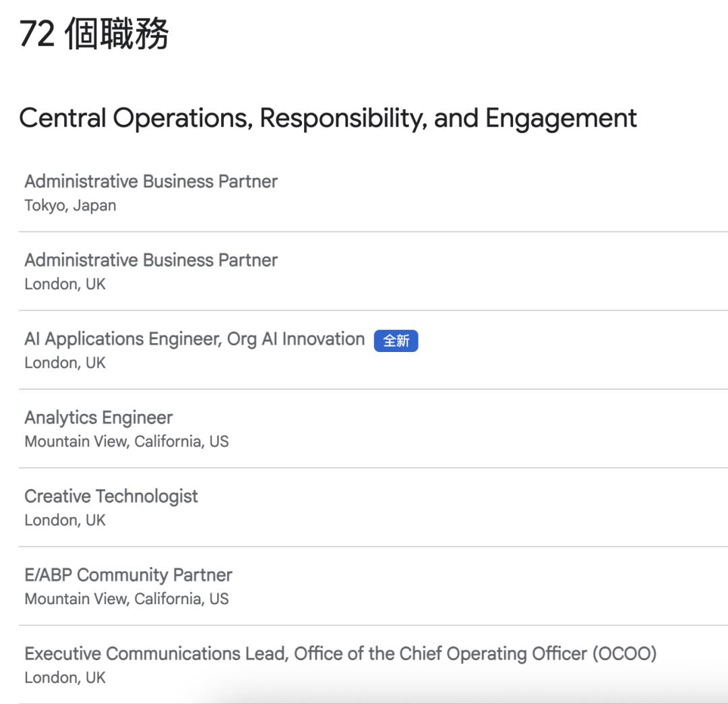The height and width of the screenshot is (704, 728).
Task: Select the Analytics Engineer job title
Action: [x=98, y=417]
